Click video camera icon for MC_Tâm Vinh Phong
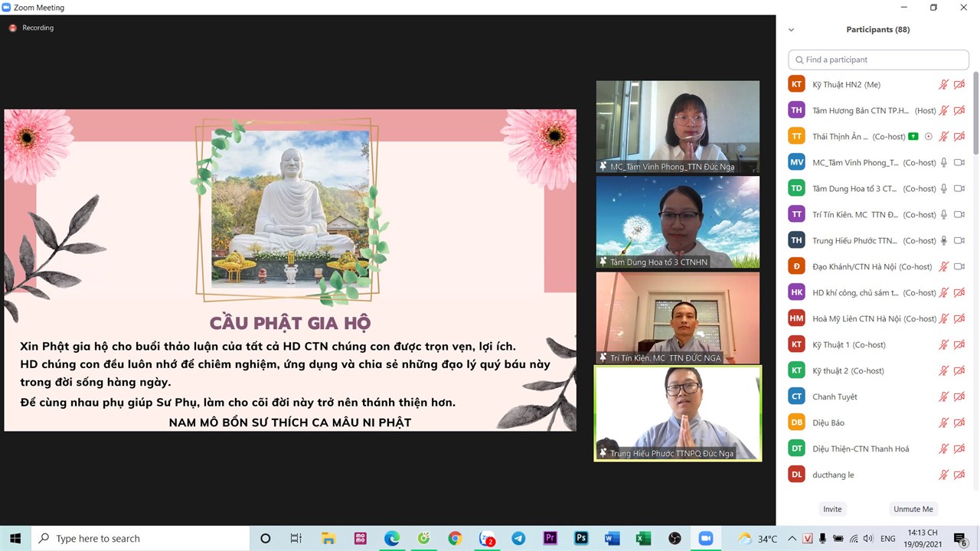 point(959,163)
